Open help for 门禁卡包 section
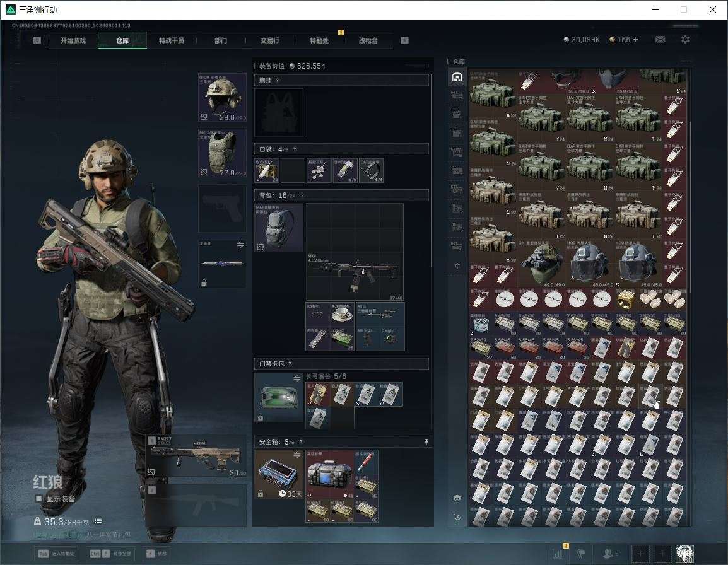The height and width of the screenshot is (565, 728). [x=290, y=363]
